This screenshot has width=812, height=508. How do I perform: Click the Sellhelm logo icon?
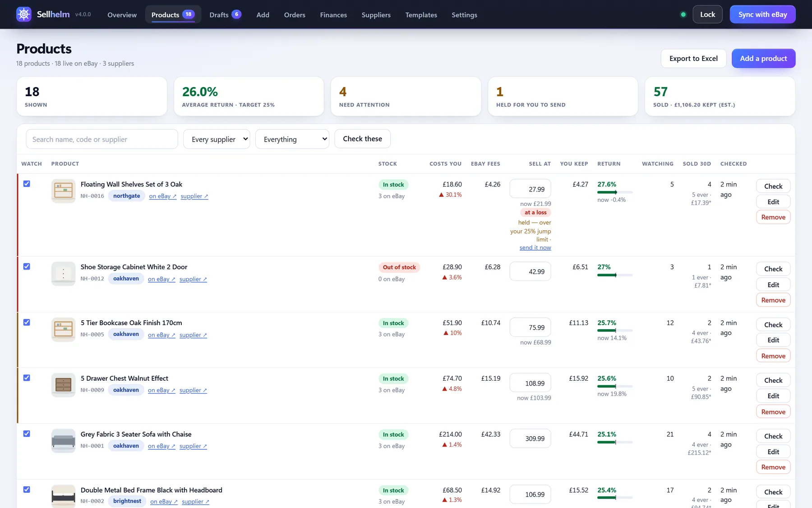click(x=24, y=14)
